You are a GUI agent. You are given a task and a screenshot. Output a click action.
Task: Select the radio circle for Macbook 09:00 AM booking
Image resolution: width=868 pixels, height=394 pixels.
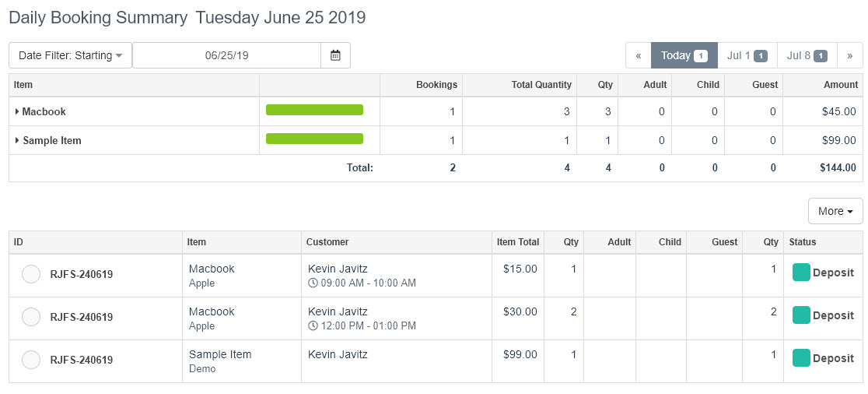click(x=31, y=274)
